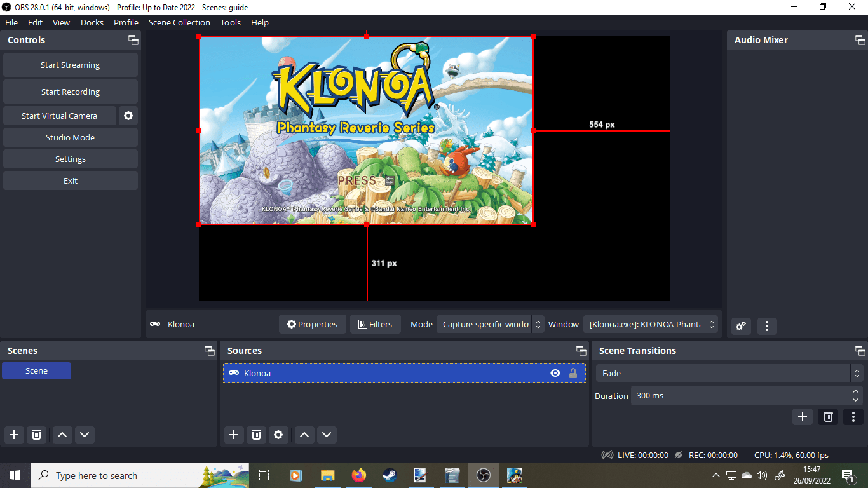Adjust Duration stepper arrows
Image resolution: width=868 pixels, height=488 pixels.
click(856, 396)
